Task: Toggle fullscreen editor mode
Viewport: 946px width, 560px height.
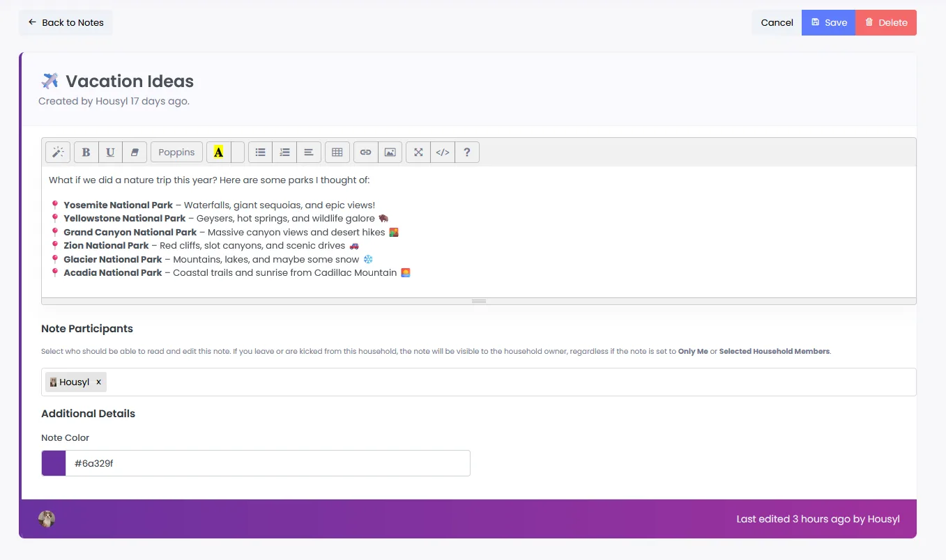Action: (418, 153)
